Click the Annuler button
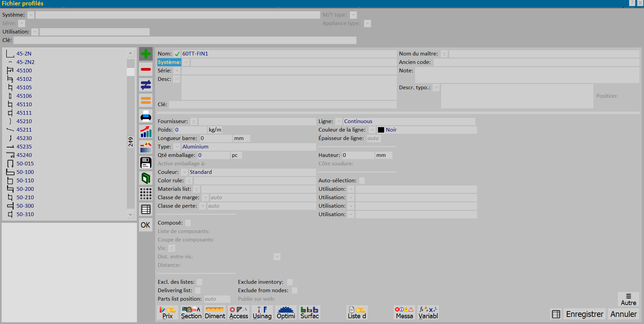The height and width of the screenshot is (324, 644). [x=623, y=314]
